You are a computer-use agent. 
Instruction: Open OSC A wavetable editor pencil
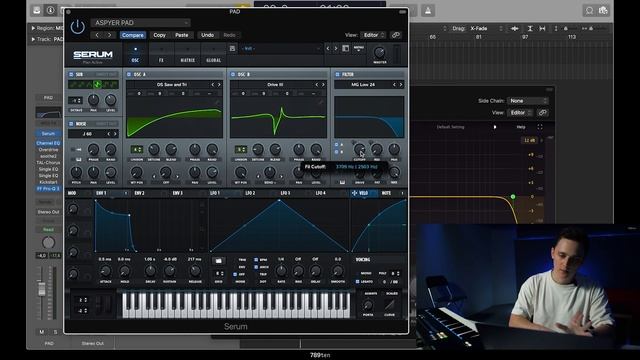[218, 102]
